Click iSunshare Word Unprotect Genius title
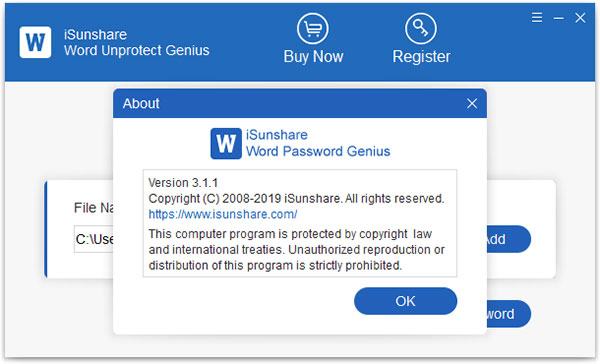Viewport: 600px width, 364px height. point(137,42)
